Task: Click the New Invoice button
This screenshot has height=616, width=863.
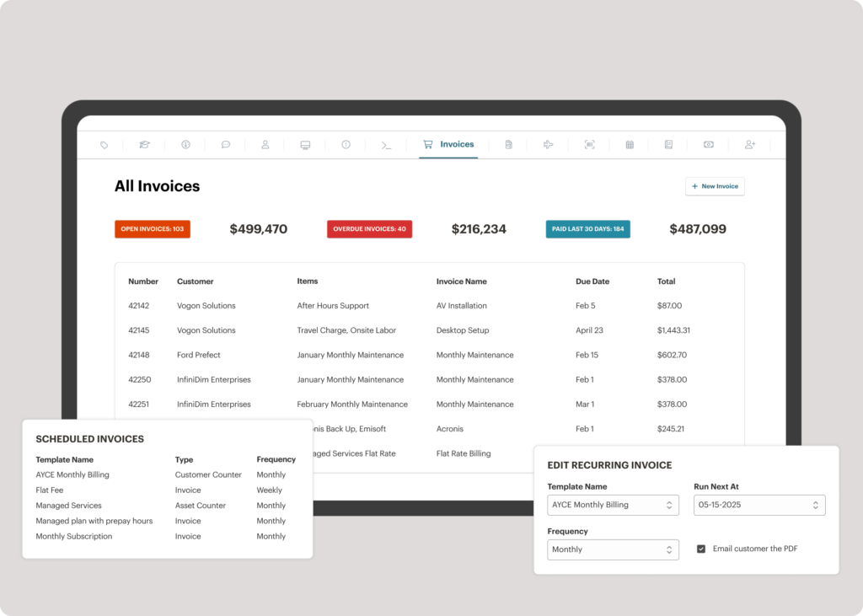Action: click(x=715, y=186)
